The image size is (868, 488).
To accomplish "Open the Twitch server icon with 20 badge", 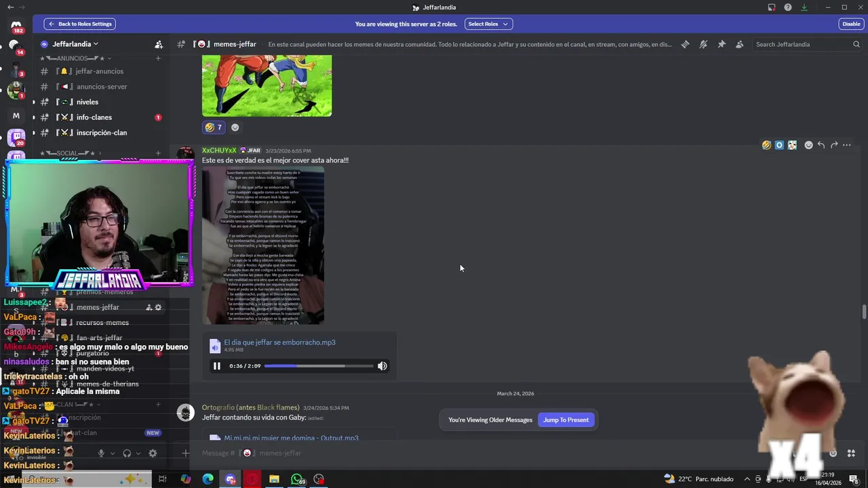I will tap(16, 138).
